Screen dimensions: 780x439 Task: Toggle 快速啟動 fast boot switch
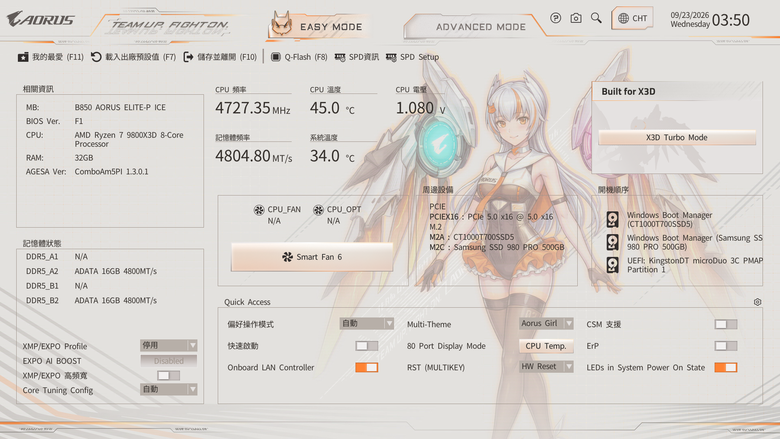click(x=367, y=346)
